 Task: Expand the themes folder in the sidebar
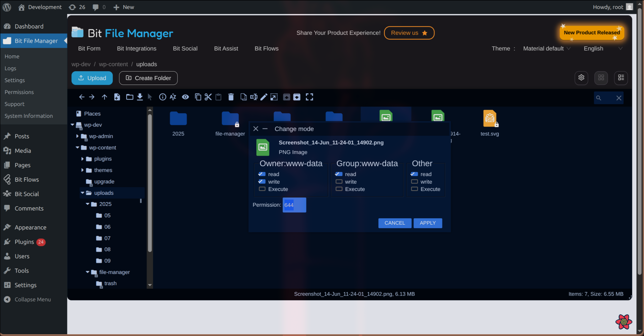[x=82, y=170]
